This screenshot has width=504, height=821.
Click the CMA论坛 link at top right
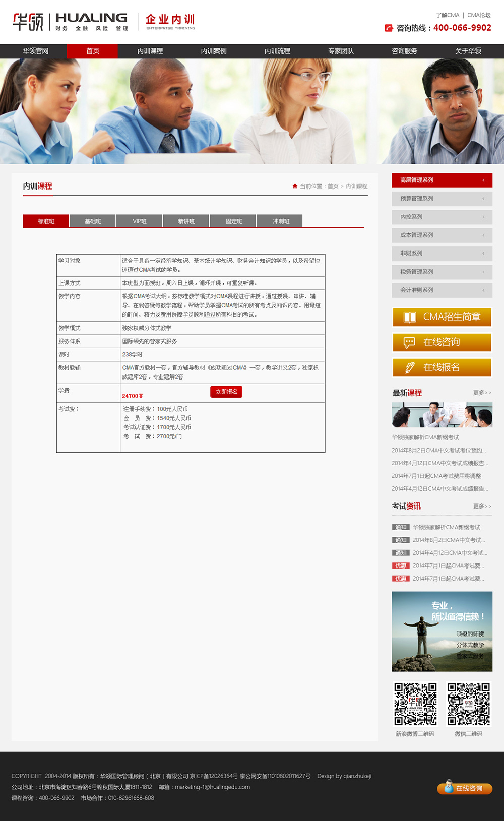(479, 15)
